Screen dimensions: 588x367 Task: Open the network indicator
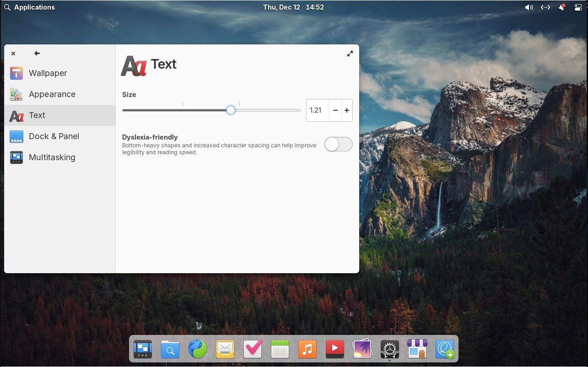point(545,7)
